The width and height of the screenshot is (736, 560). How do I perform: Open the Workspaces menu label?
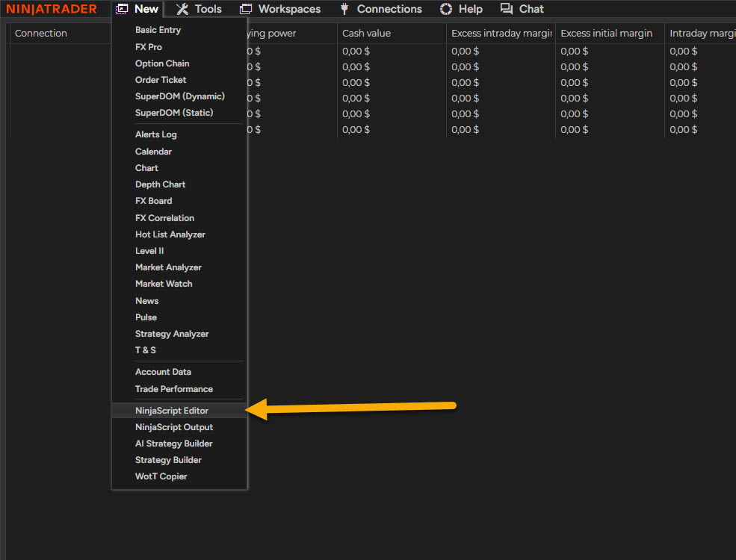(289, 9)
